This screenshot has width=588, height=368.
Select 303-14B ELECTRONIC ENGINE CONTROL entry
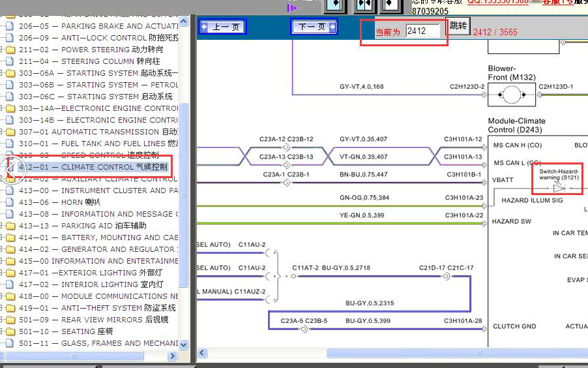coord(98,120)
